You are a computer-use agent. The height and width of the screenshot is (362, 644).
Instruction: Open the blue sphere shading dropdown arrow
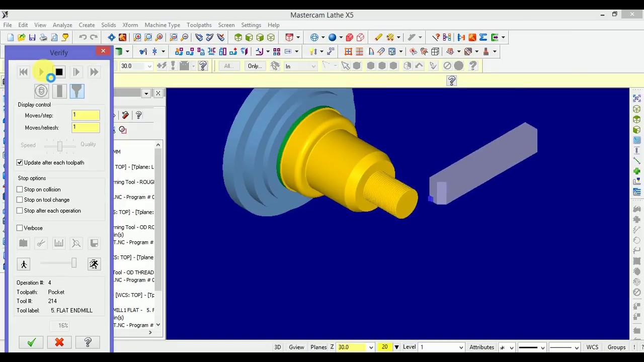pos(341,37)
